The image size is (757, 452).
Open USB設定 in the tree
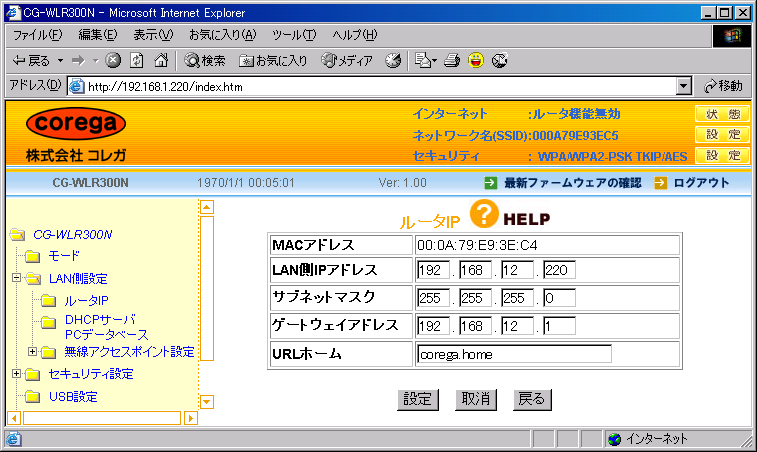pos(73,397)
